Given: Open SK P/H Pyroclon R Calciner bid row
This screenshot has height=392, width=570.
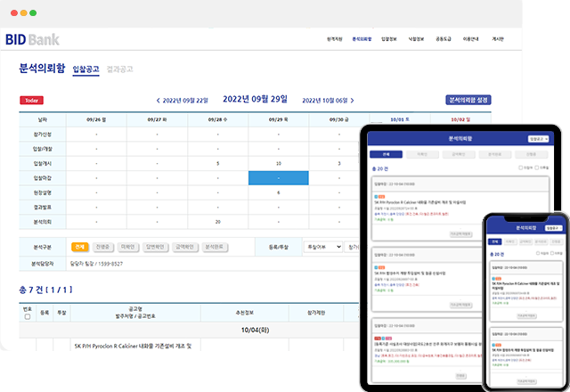Looking at the screenshot, I should [x=133, y=347].
